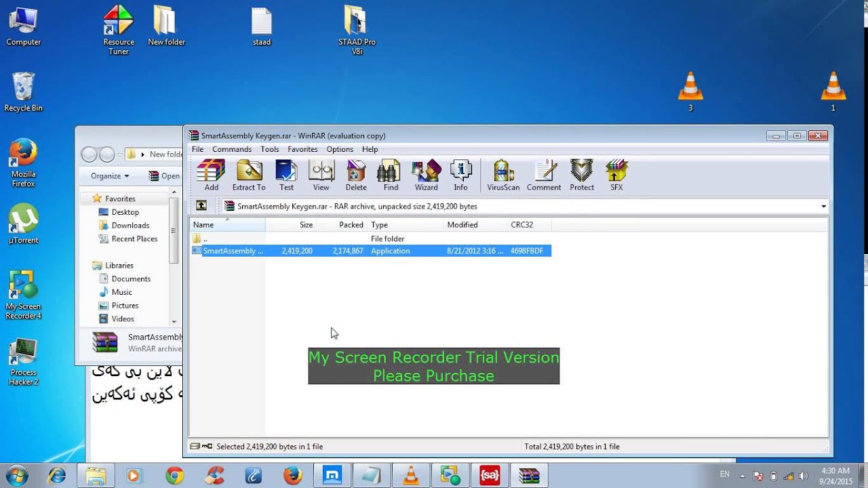
Task: Sort file list by CRC32 column
Action: [x=530, y=225]
